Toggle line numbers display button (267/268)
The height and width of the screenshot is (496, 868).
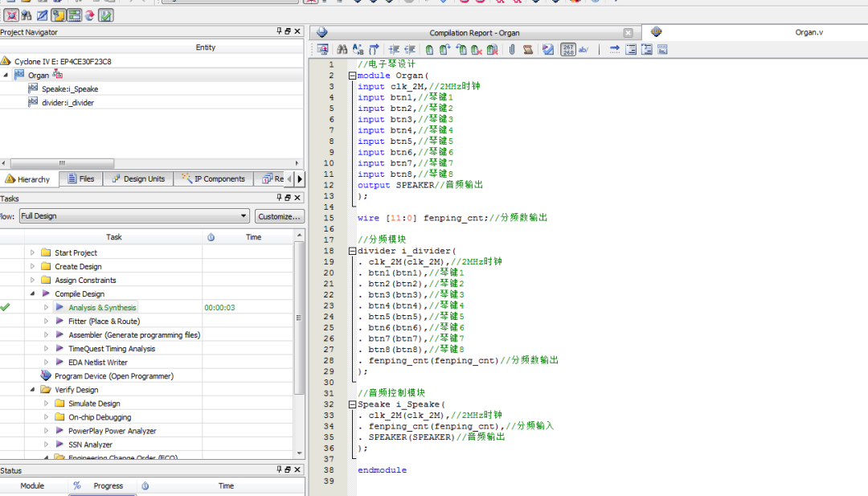click(x=567, y=50)
